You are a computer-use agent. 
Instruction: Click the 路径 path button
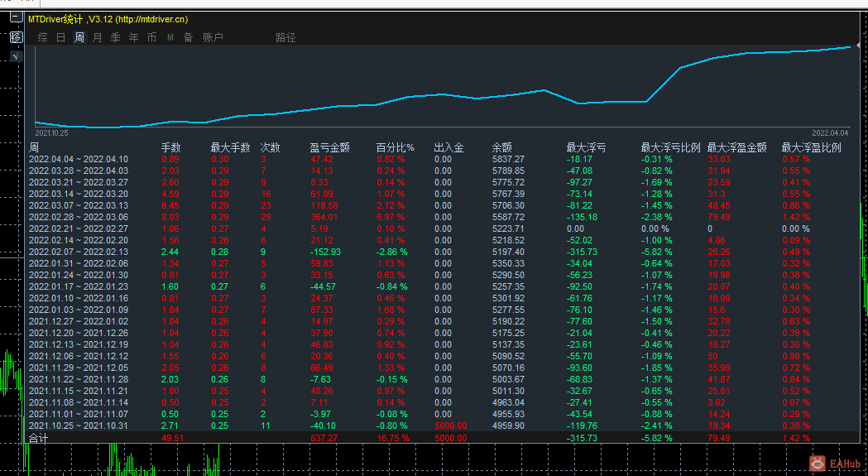285,38
